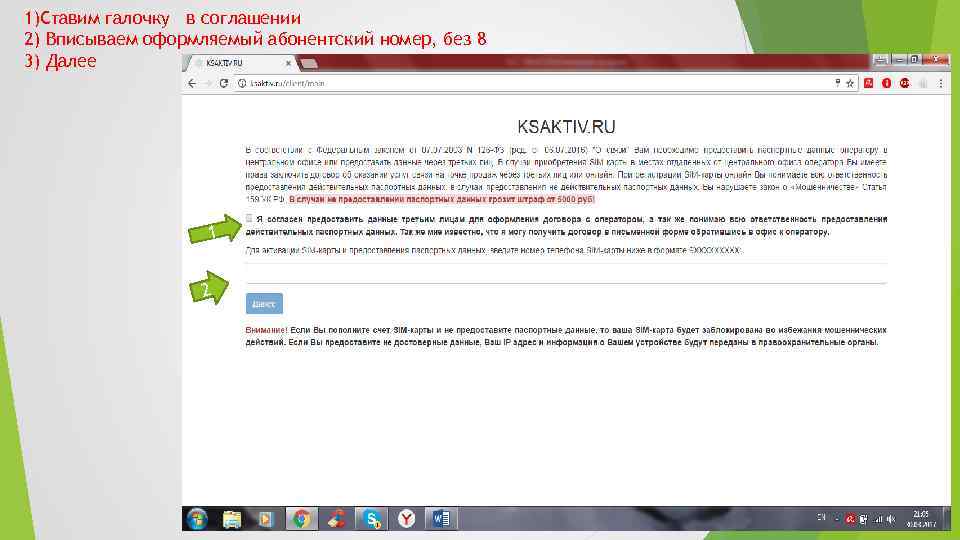
Task: Click the browser forward arrow
Action: (x=208, y=83)
